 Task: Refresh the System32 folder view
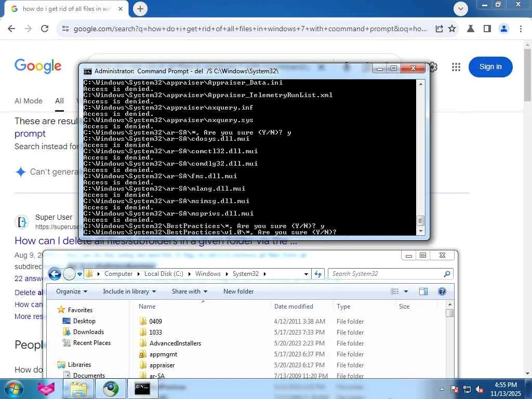(318, 274)
